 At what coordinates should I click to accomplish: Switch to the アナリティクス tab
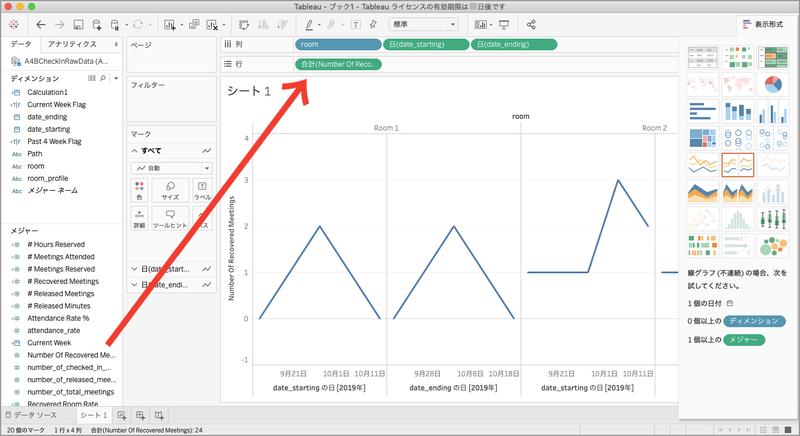[72, 44]
